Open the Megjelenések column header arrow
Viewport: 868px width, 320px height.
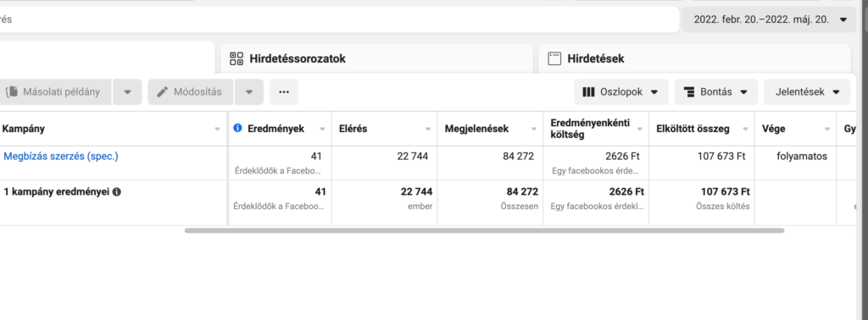(x=534, y=130)
